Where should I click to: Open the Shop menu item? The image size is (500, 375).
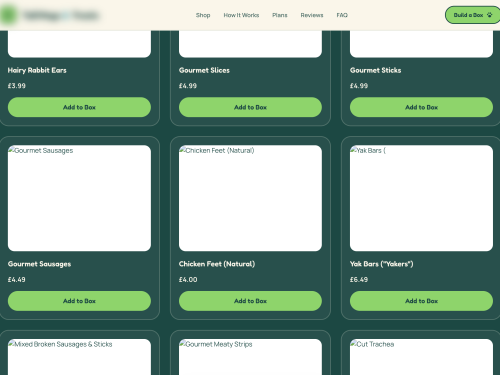pos(203,15)
